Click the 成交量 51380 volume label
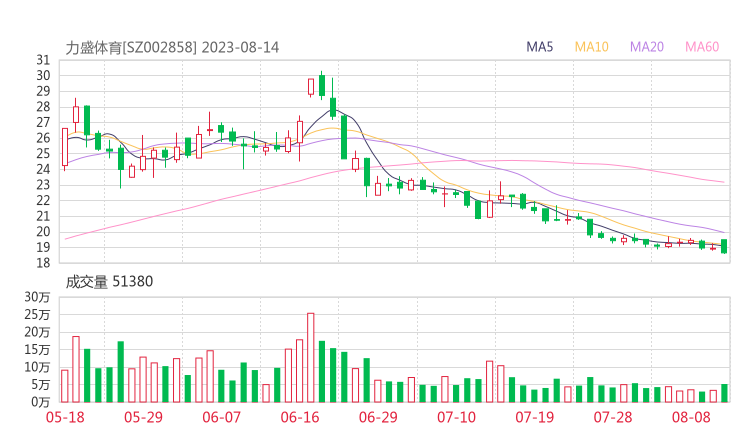Viewport: 740px width, 440px height. pyautogui.click(x=109, y=281)
